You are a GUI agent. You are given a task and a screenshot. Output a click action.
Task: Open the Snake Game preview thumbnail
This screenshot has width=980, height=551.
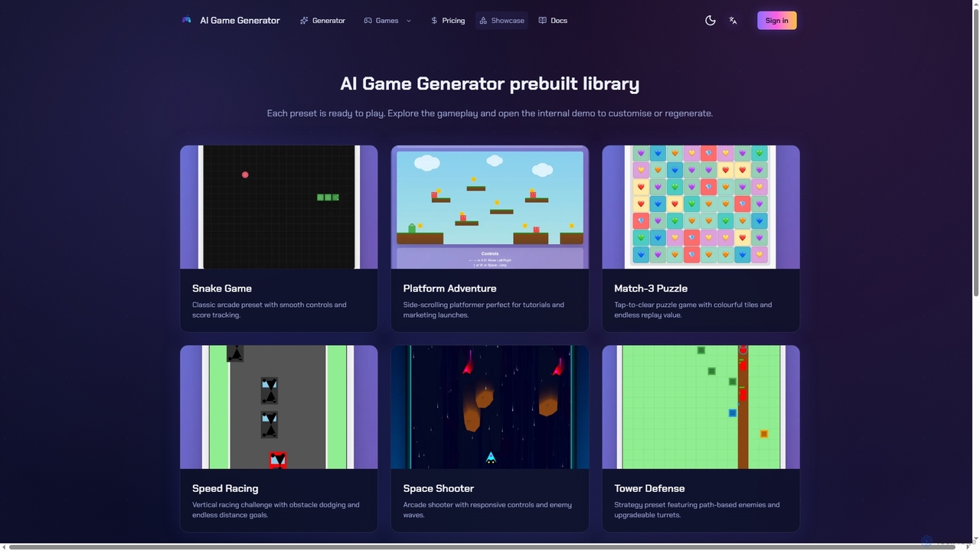tap(279, 207)
